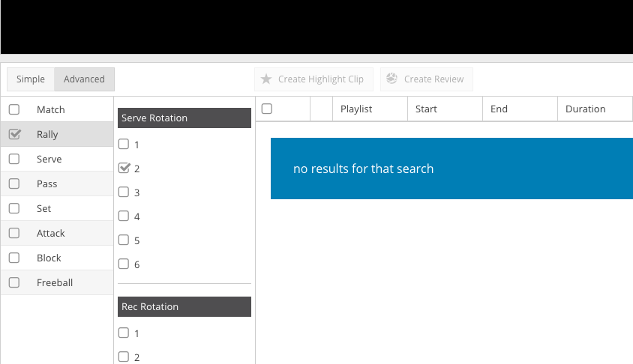633x364 pixels.
Task: Enable Serve Rotation 5 checkbox
Action: pyautogui.click(x=124, y=240)
